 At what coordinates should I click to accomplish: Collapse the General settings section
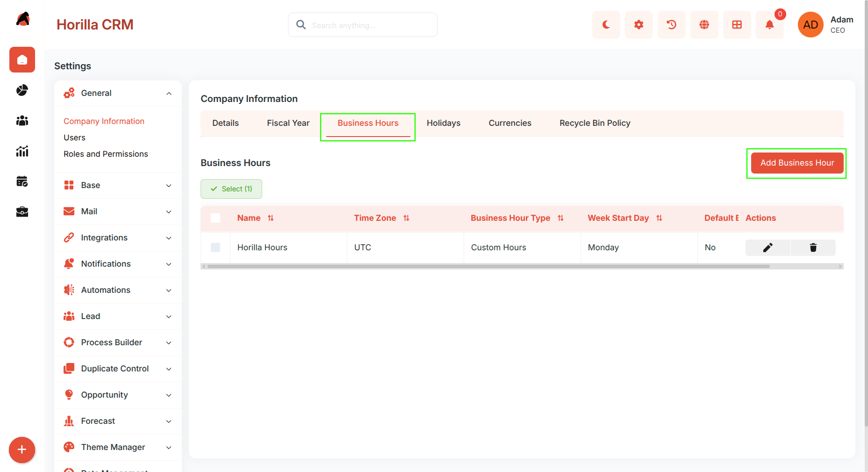pyautogui.click(x=118, y=93)
